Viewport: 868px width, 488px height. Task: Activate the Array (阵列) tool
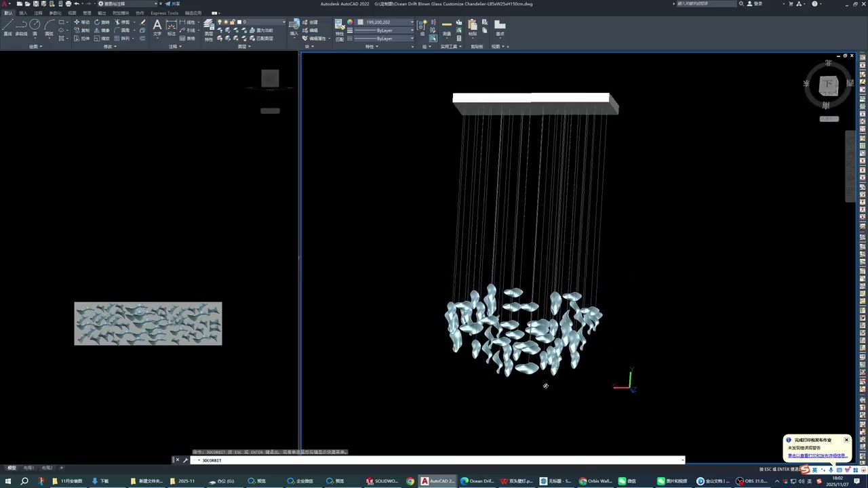point(123,39)
